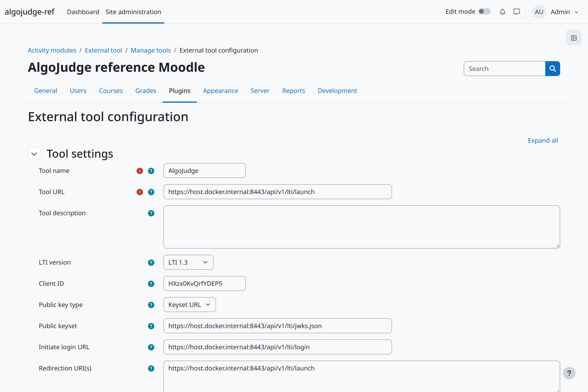The height and width of the screenshot is (392, 588).
Task: Switch to the Courses tab
Action: point(111,91)
